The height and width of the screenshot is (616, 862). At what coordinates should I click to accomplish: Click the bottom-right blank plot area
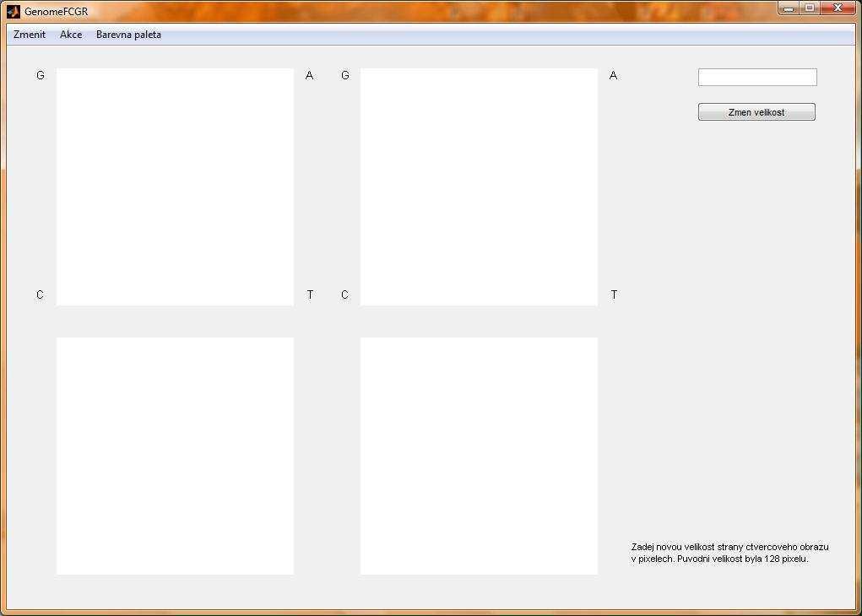(479, 456)
